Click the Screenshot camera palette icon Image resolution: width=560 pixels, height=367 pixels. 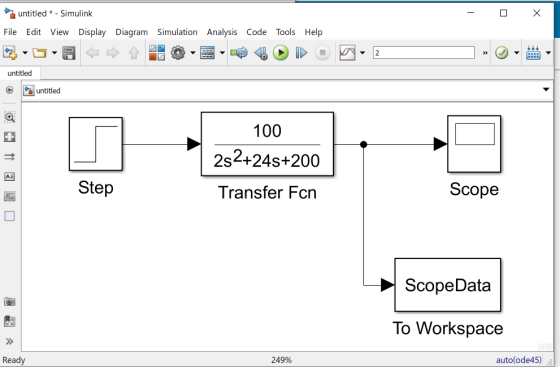(x=10, y=302)
